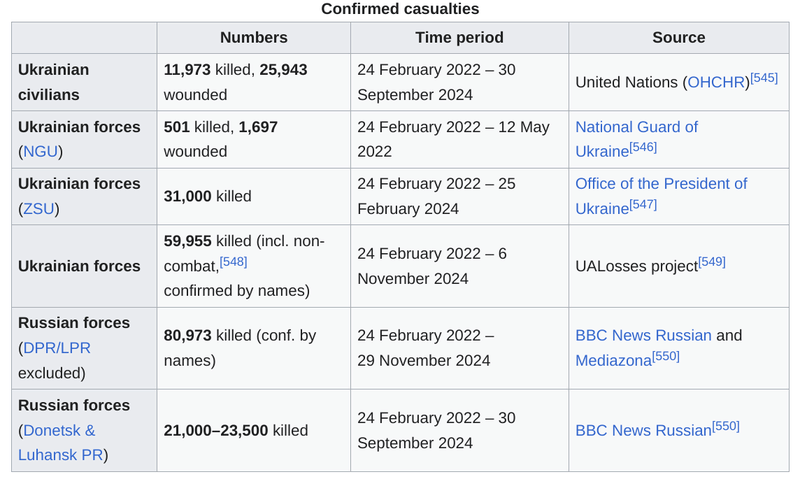Click the Time period column header

459,38
